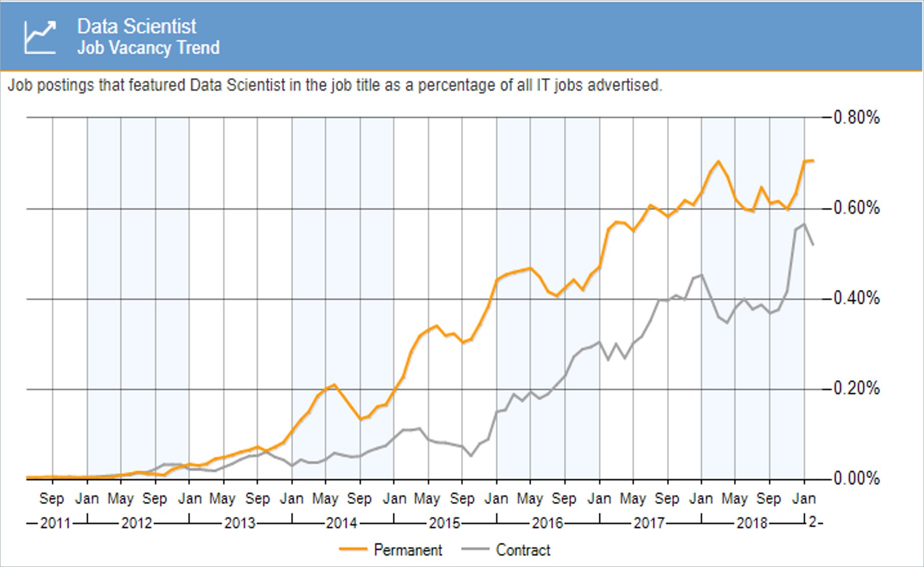The height and width of the screenshot is (567, 924).
Task: Toggle the Contract series legend label
Action: (x=523, y=550)
